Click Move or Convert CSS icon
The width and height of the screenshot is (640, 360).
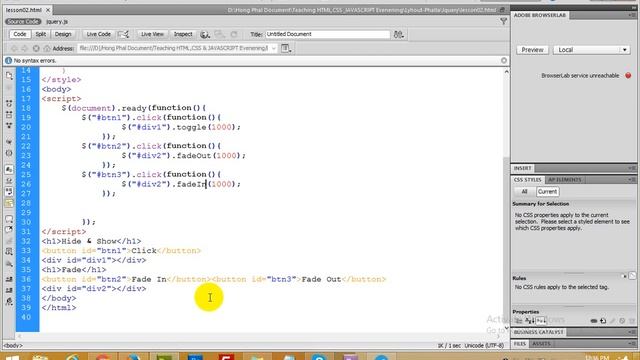point(9,264)
